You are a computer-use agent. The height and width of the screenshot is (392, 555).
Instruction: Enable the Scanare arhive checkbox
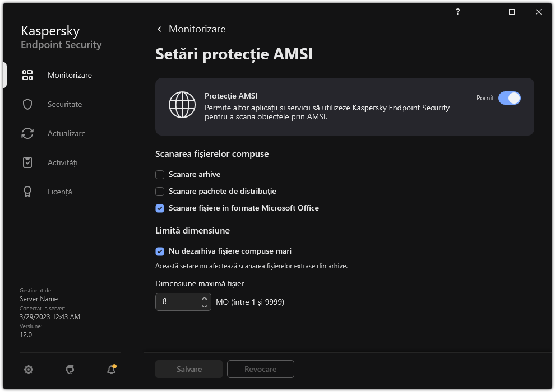coord(160,175)
